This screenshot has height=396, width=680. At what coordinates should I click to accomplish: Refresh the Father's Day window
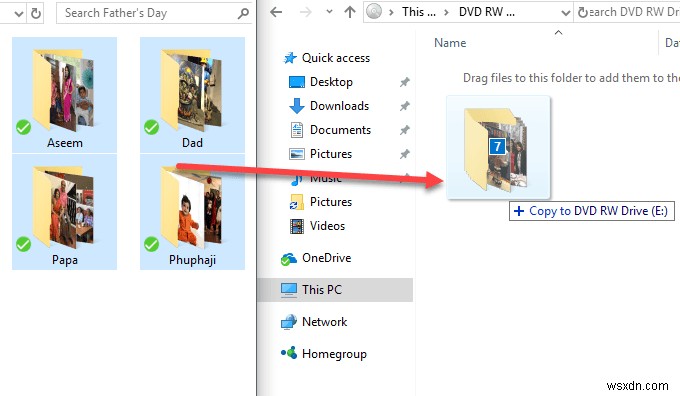(36, 13)
